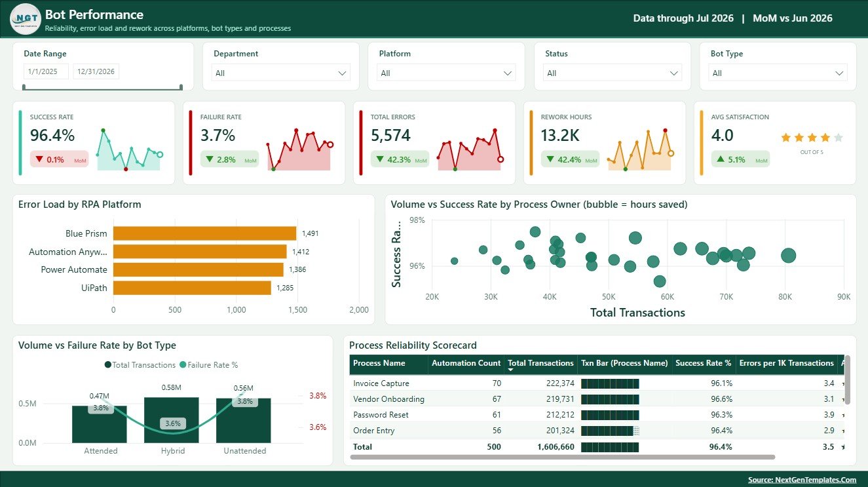Image resolution: width=868 pixels, height=487 pixels.
Task: Open the Status dropdown
Action: click(x=613, y=73)
